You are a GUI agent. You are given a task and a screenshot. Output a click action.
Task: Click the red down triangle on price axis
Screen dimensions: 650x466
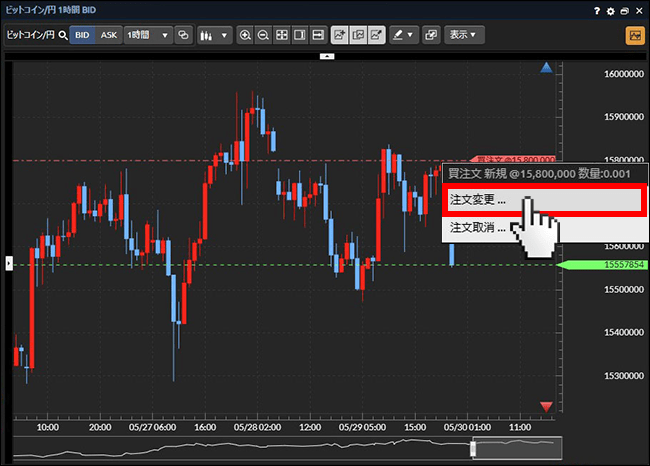pyautogui.click(x=546, y=406)
